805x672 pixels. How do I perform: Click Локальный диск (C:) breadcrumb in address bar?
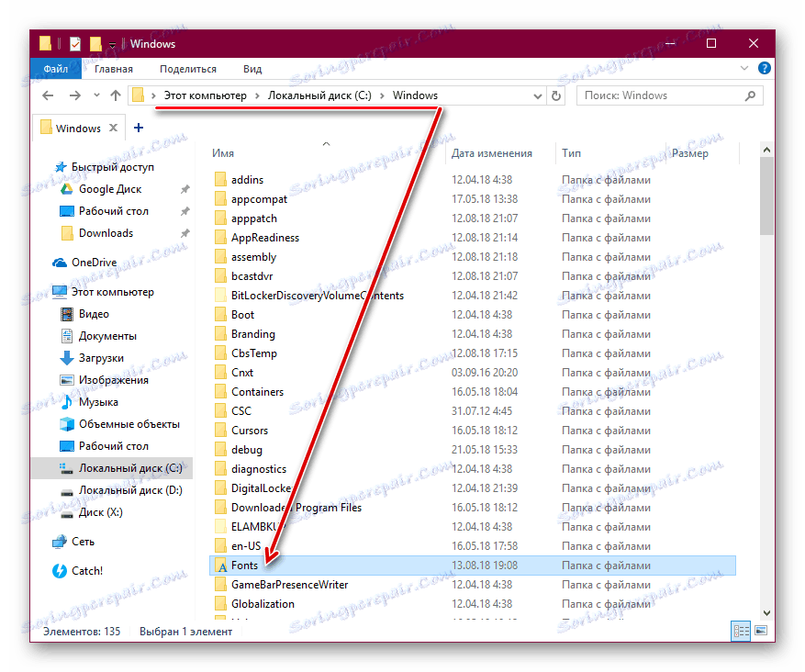coord(319,95)
